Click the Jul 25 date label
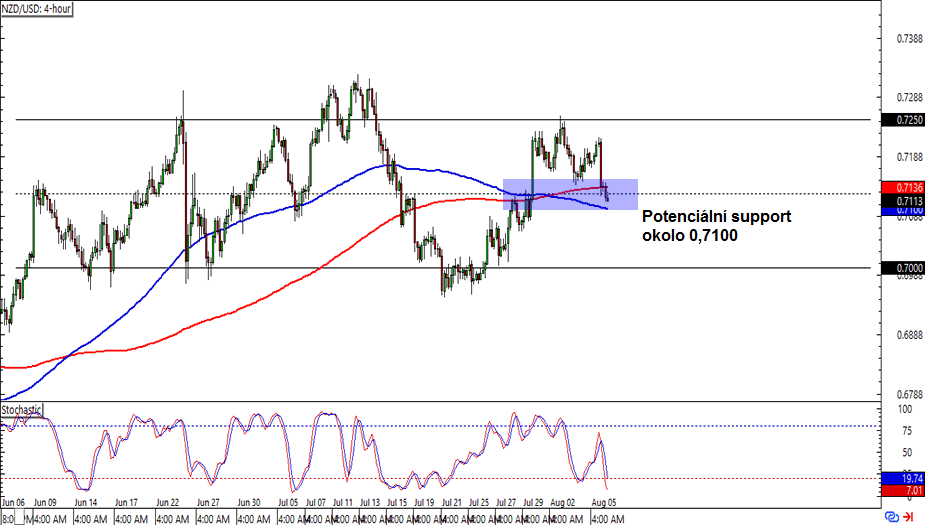 pyautogui.click(x=478, y=503)
